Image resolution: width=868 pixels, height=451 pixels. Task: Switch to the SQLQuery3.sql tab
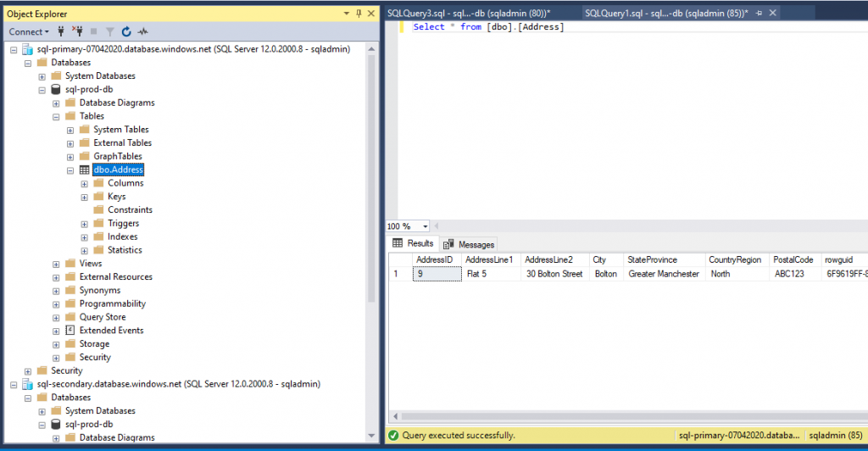[468, 13]
